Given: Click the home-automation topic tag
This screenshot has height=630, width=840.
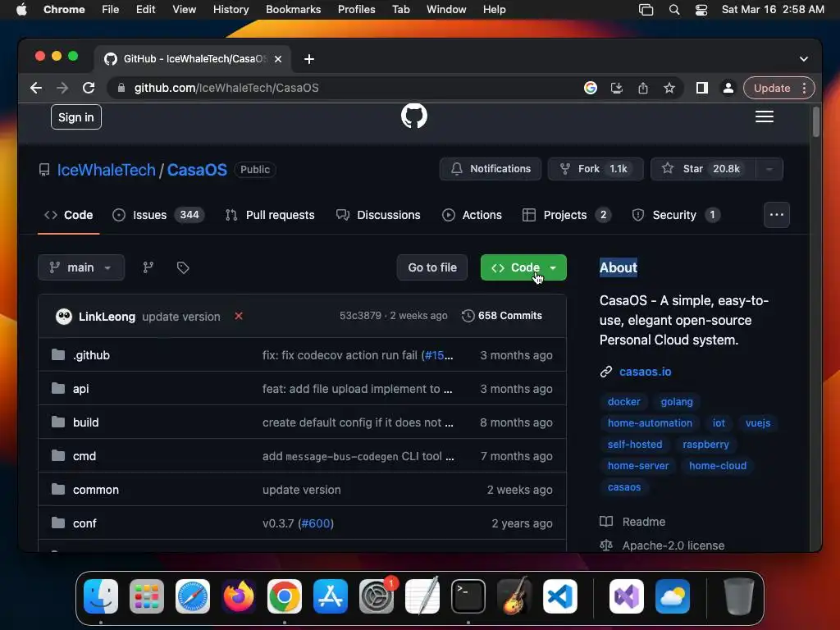Looking at the screenshot, I should (x=650, y=423).
